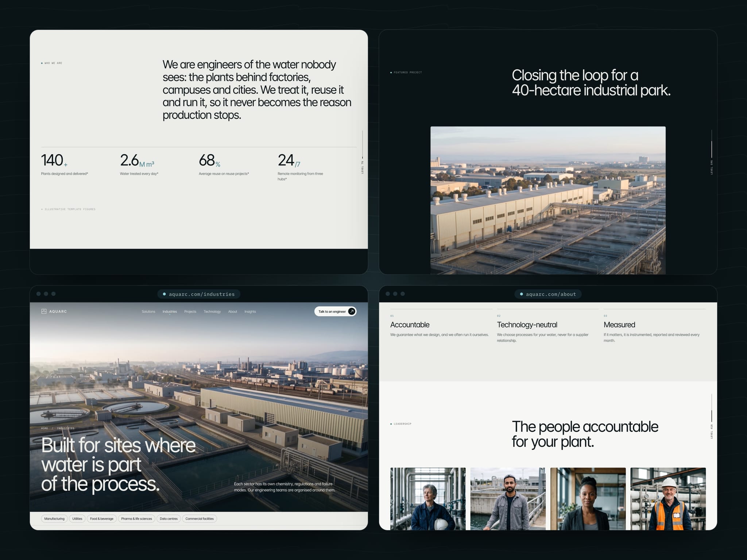Viewport: 747px width, 560px height.
Task: Go to the About nav link
Action: 233,312
